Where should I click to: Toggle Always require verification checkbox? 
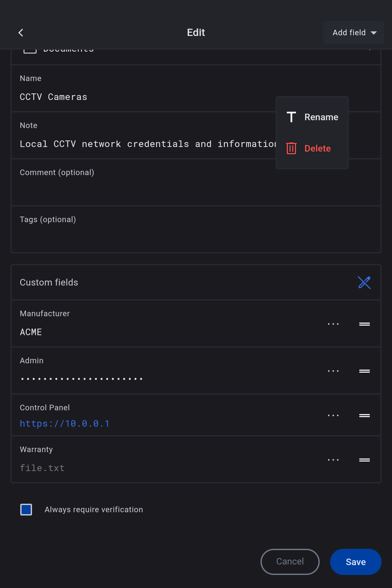tap(26, 510)
